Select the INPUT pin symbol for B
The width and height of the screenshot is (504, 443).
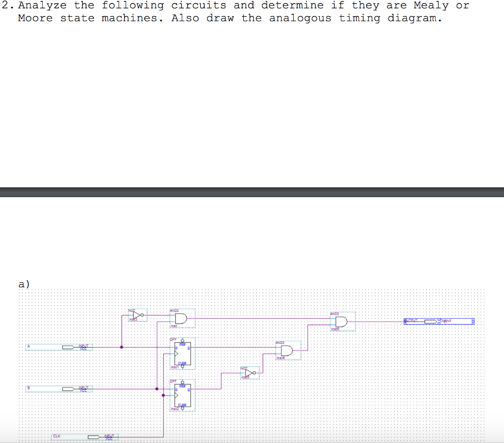68,389
